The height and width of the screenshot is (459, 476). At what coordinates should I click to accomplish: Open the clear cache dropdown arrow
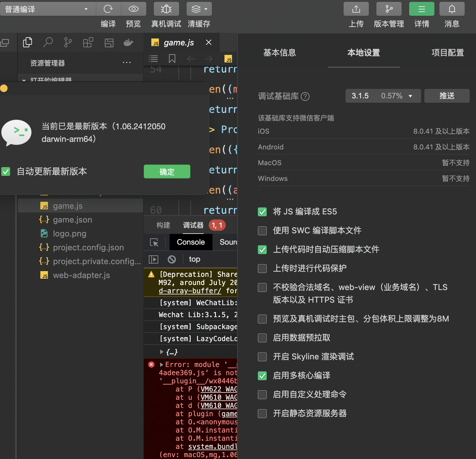coord(206,9)
